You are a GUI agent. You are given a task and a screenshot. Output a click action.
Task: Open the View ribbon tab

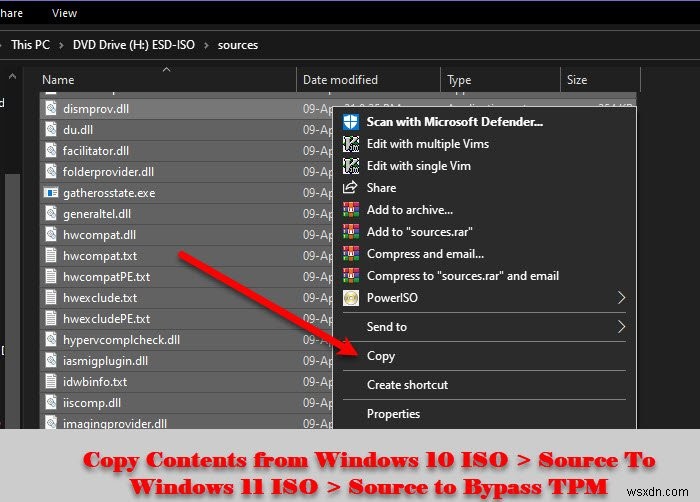(x=64, y=13)
